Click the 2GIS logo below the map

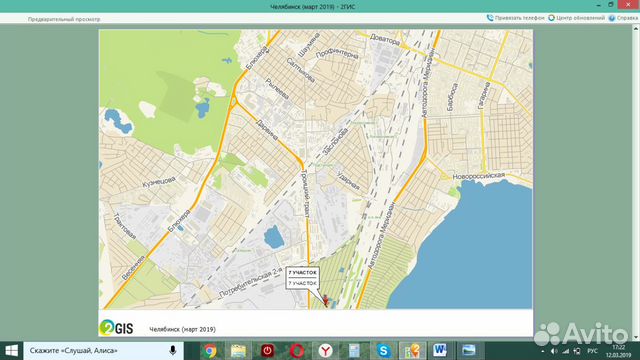[x=116, y=328]
